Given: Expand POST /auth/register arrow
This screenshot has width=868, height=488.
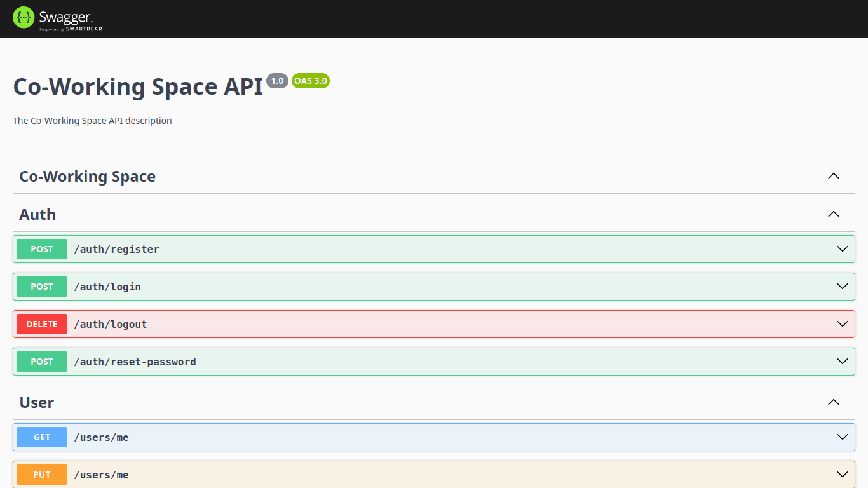Looking at the screenshot, I should pos(843,249).
